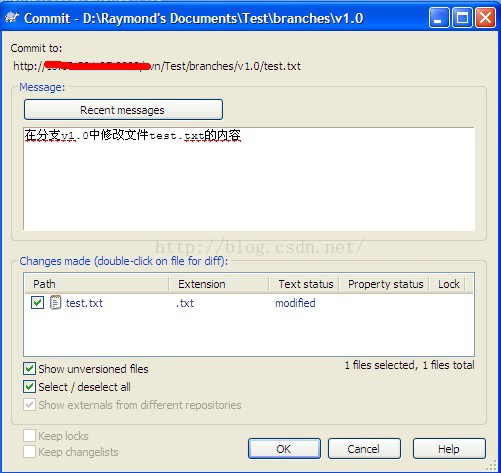
Task: Confirm commit with the OK button
Action: coord(284,449)
